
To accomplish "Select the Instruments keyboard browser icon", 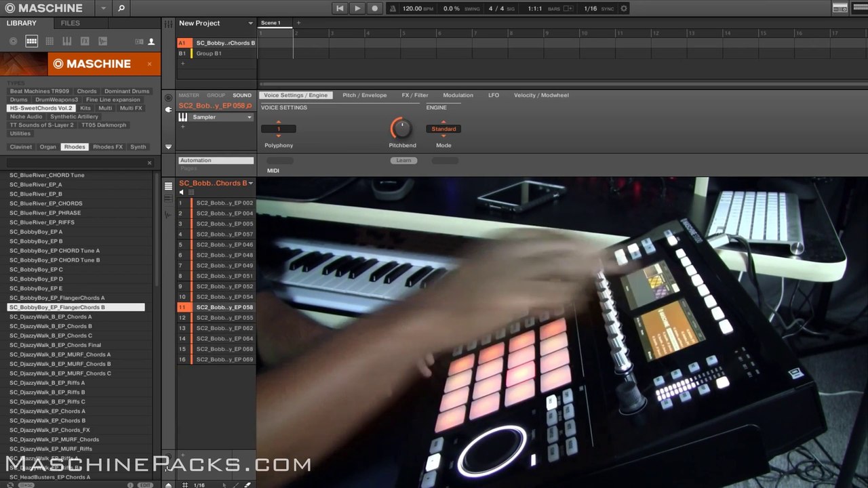I will tap(67, 41).
